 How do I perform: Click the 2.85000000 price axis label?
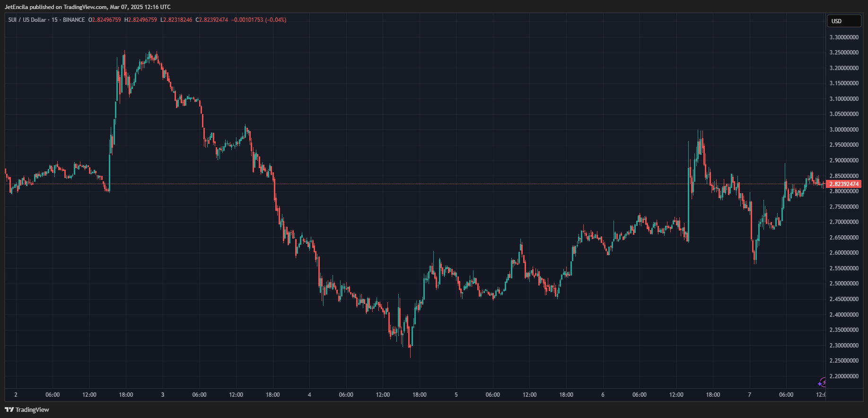coord(844,176)
